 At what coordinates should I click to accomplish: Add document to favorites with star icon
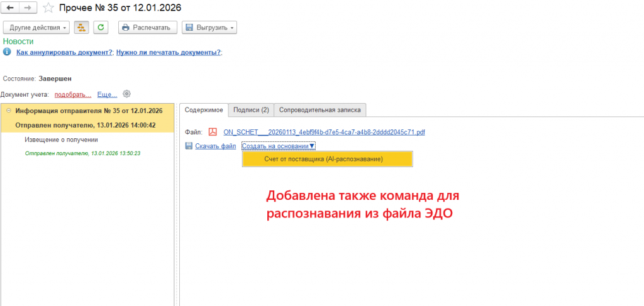click(x=48, y=8)
